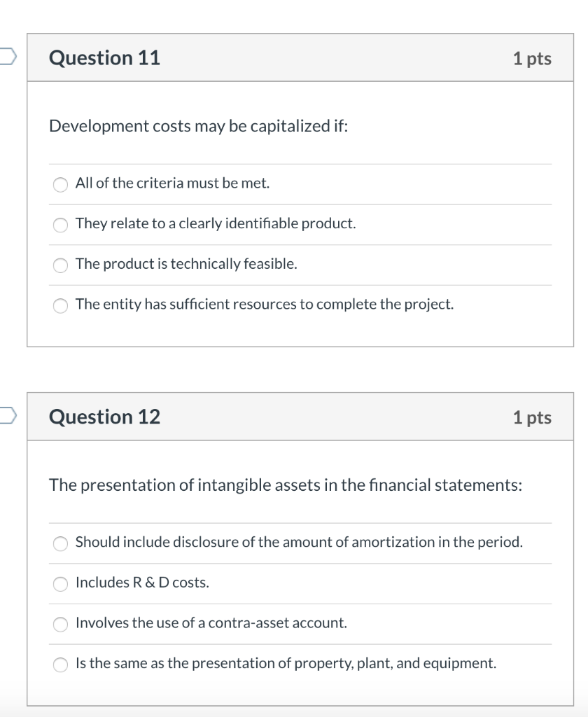Pick 'Is the same as the presentation of property' option

pyautogui.click(x=60, y=664)
